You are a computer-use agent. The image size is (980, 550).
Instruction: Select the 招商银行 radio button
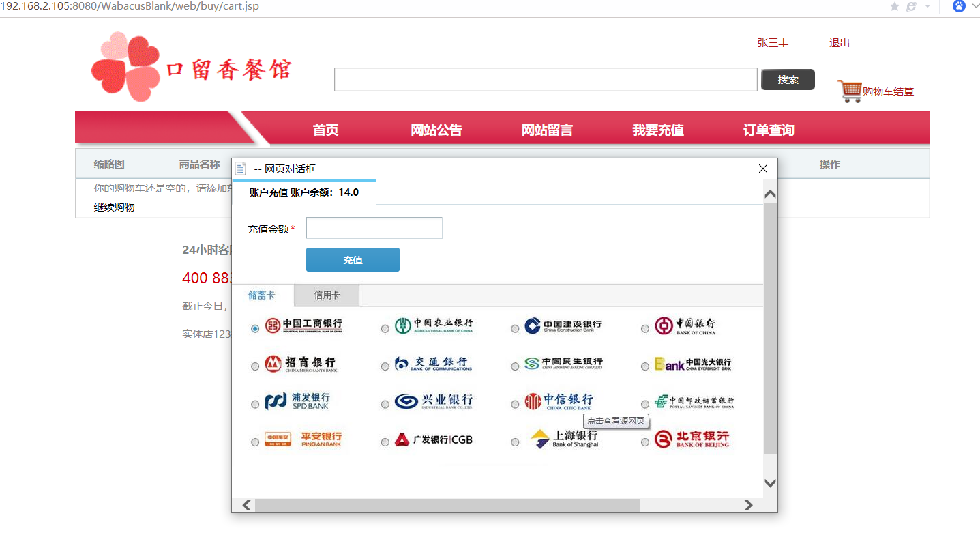(x=255, y=366)
